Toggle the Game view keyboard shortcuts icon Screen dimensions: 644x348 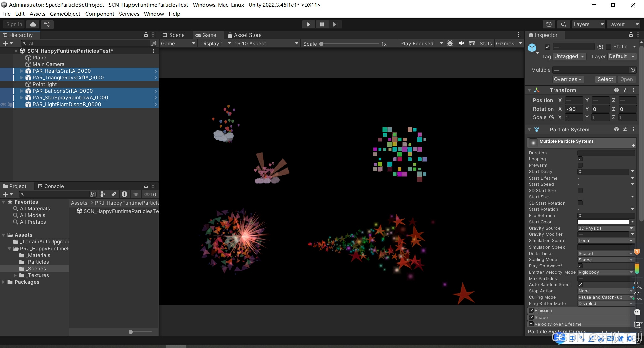pyautogui.click(x=472, y=44)
